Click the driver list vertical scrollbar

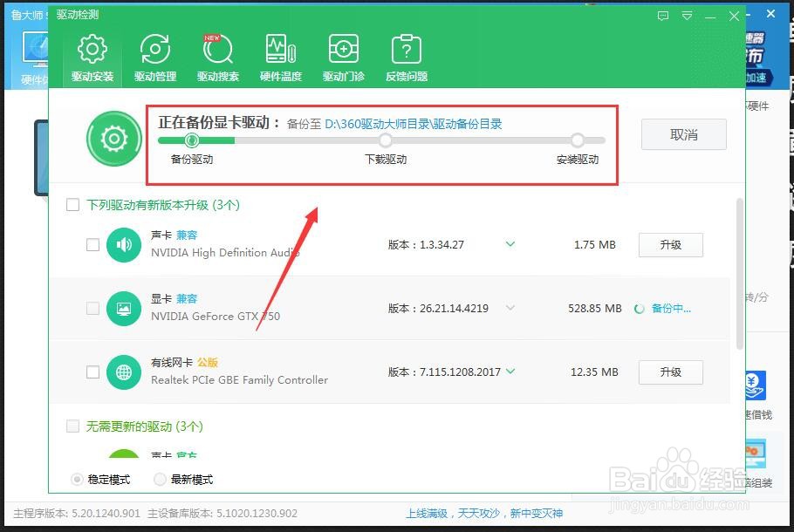tap(740, 274)
